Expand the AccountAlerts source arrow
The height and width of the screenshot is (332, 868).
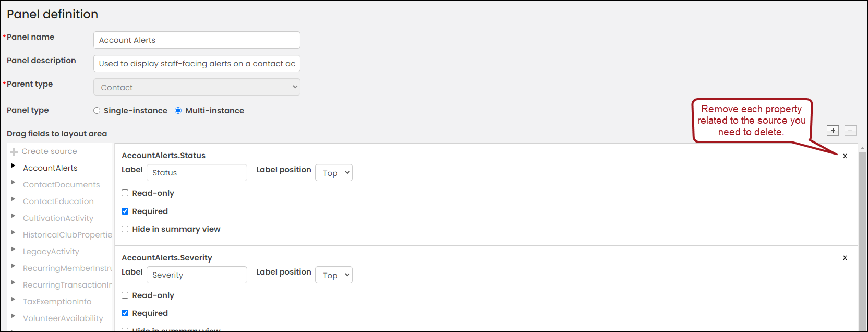point(13,165)
